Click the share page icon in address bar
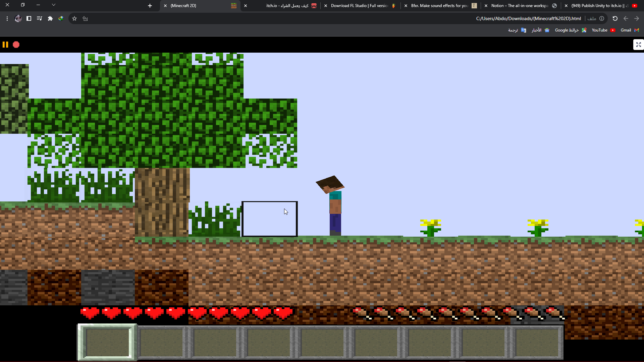The image size is (644, 362). click(x=85, y=18)
